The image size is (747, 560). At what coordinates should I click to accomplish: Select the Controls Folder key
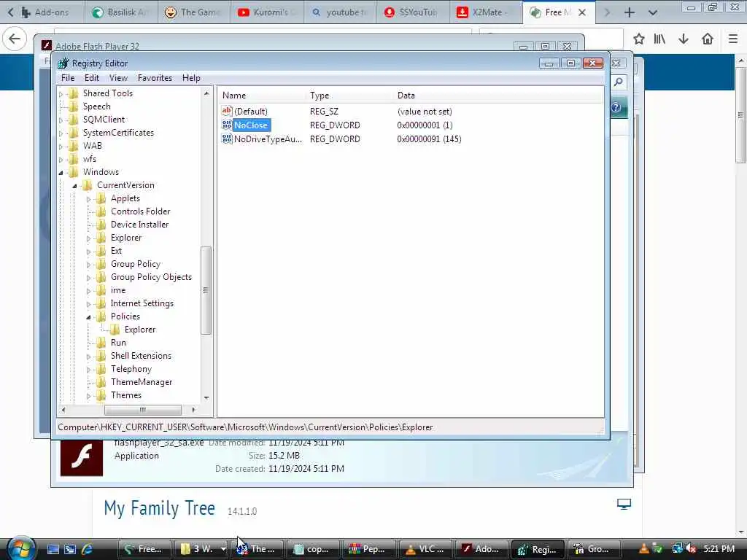pos(141,211)
